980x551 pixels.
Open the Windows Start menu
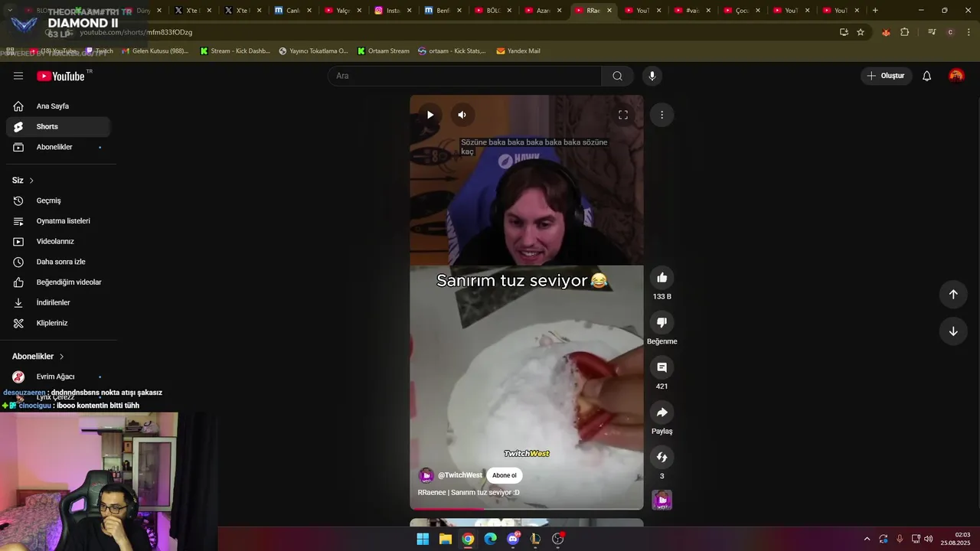click(423, 539)
